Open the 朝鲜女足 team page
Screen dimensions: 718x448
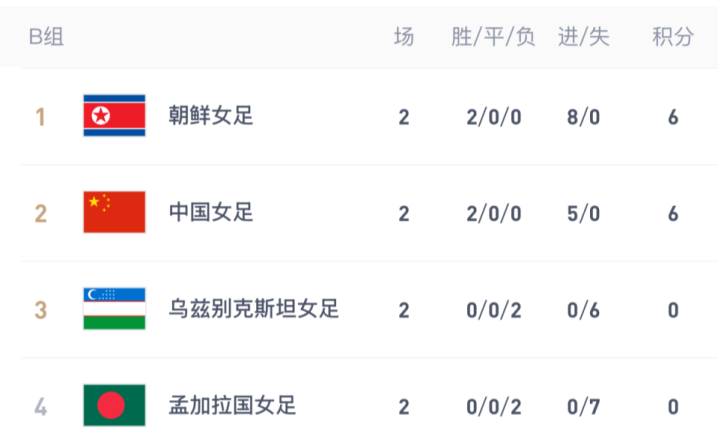[x=212, y=116]
